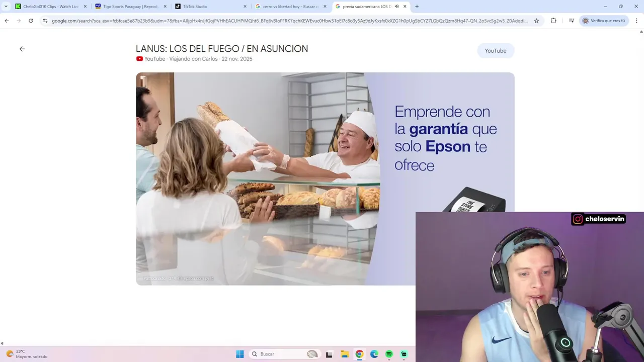Close the cerro vs libertad tab
Viewport: 644px width, 362px height.
[325, 7]
